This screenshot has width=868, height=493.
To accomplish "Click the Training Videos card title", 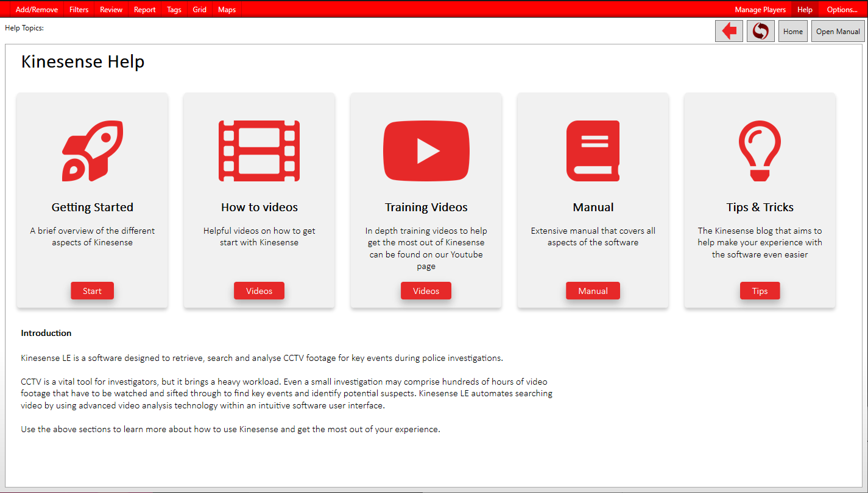I will tap(426, 208).
